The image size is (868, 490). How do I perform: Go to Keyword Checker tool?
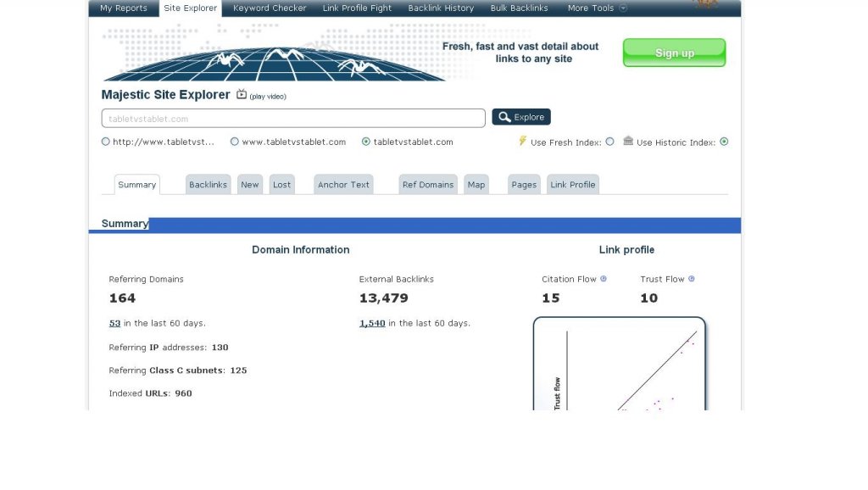coord(270,8)
